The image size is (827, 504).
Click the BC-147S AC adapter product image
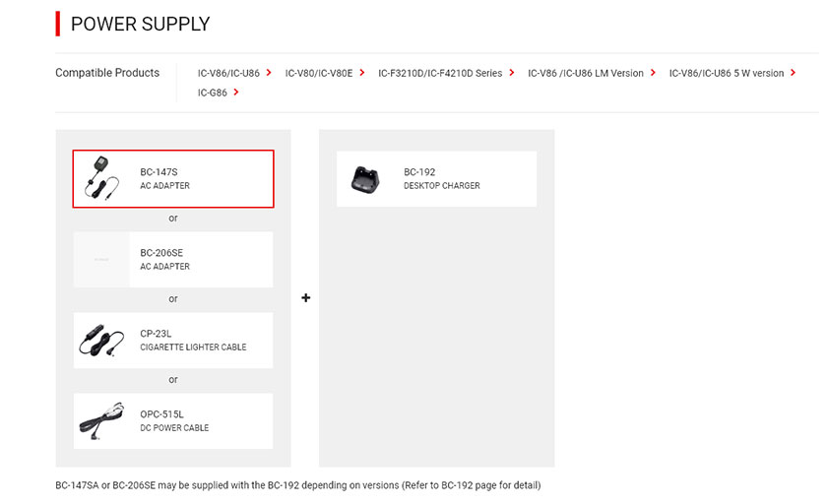point(101,179)
